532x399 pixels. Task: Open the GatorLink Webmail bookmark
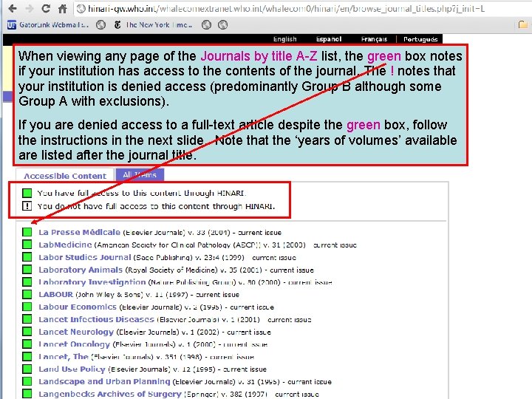47,25
